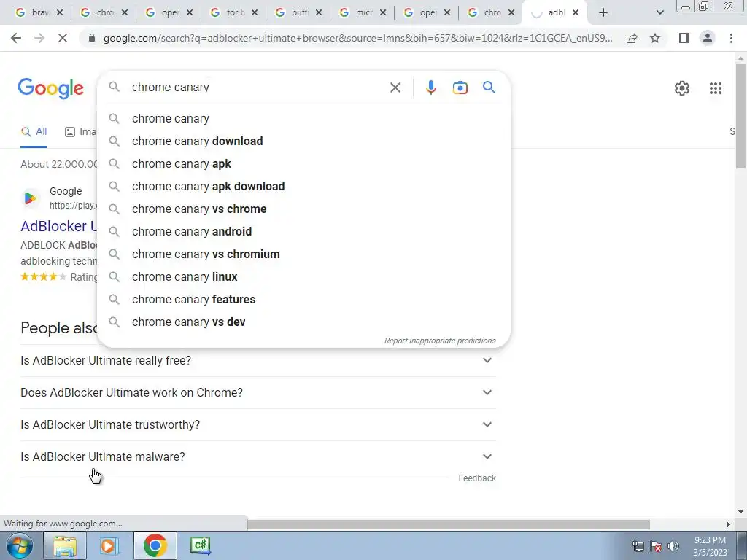Open the C# application in taskbar

pos(200,545)
